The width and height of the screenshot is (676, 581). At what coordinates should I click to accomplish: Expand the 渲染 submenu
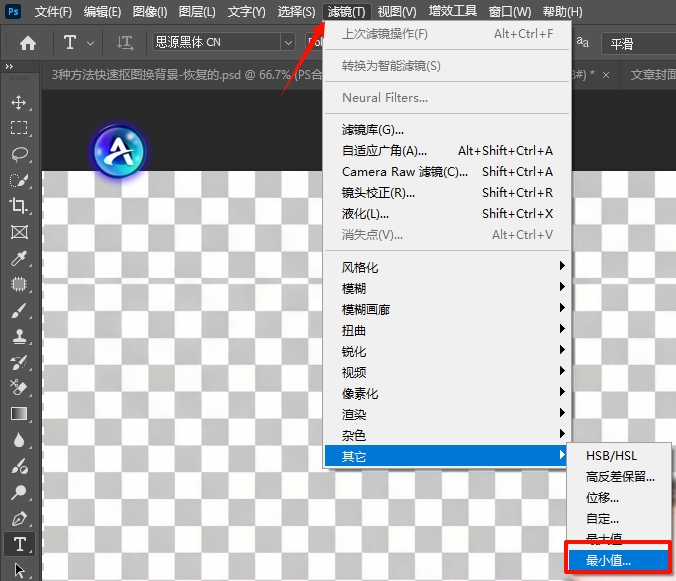pos(447,415)
